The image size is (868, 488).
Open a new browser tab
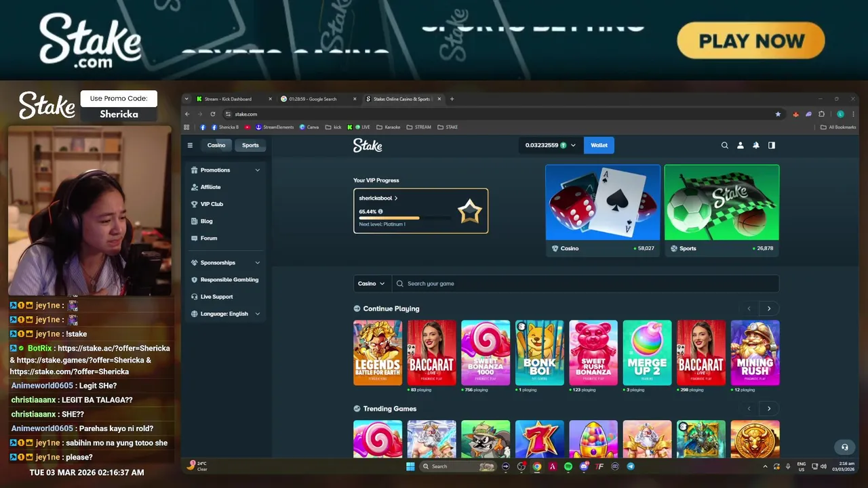coord(452,99)
